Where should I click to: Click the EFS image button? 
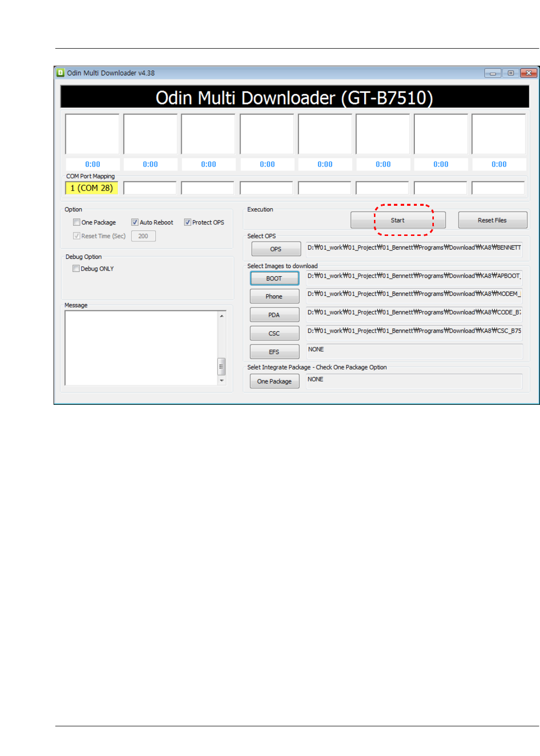click(275, 352)
